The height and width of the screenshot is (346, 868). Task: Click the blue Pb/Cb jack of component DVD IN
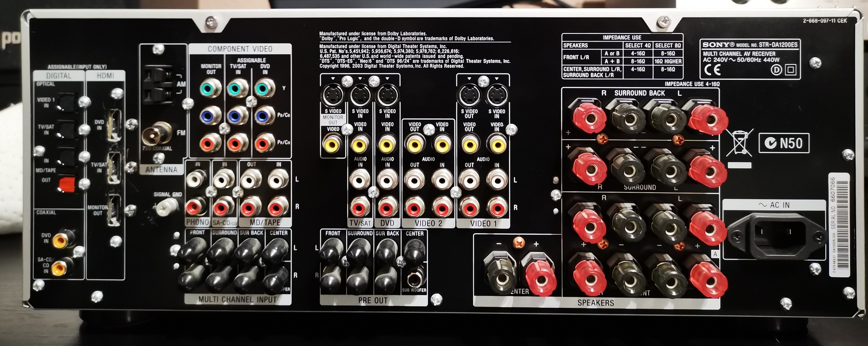264,115
